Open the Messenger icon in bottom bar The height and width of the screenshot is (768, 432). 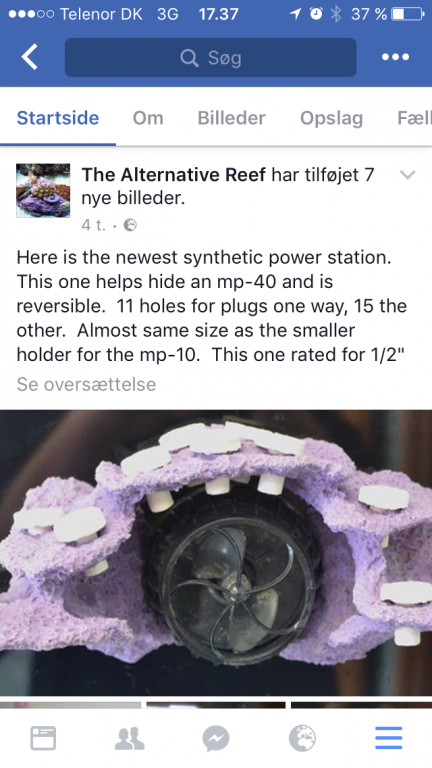click(x=216, y=738)
